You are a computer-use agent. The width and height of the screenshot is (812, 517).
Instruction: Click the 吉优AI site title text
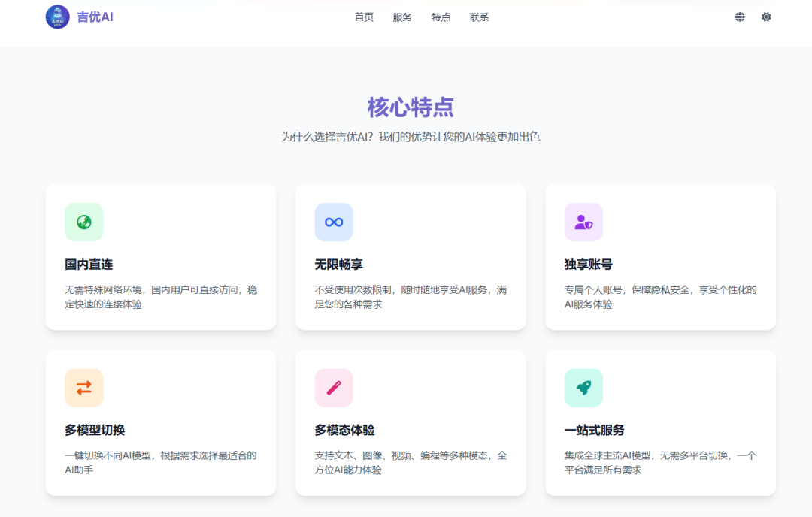94,17
